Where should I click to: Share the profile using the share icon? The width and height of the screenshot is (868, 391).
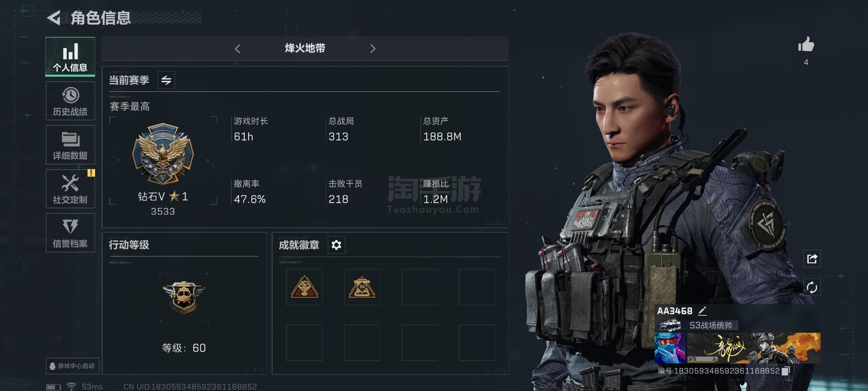click(812, 258)
